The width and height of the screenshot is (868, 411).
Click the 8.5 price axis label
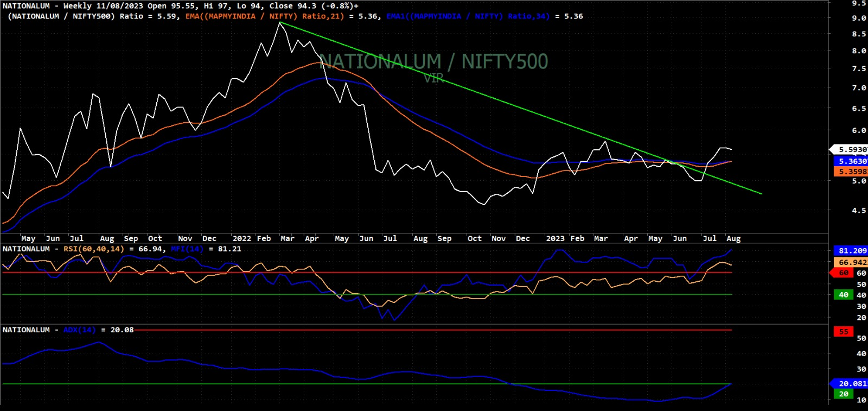859,34
